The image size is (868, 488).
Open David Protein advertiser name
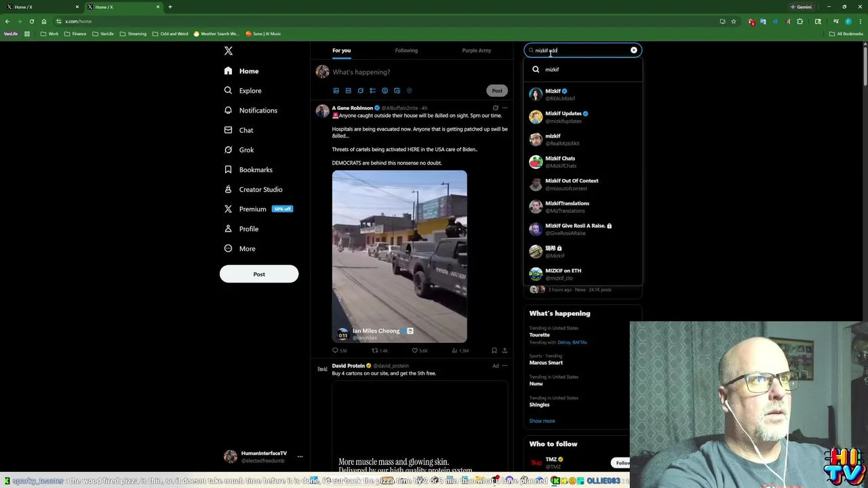click(x=348, y=366)
